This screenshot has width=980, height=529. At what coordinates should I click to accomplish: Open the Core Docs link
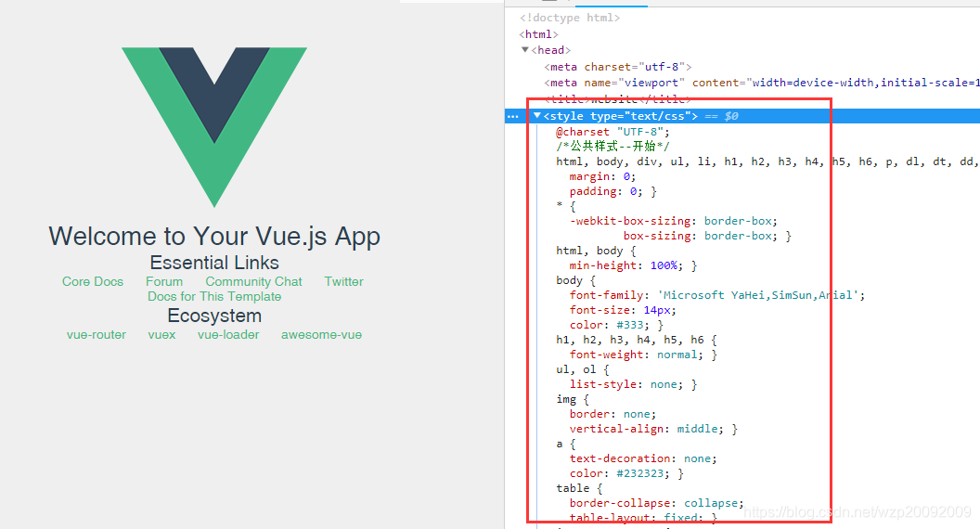[93, 281]
